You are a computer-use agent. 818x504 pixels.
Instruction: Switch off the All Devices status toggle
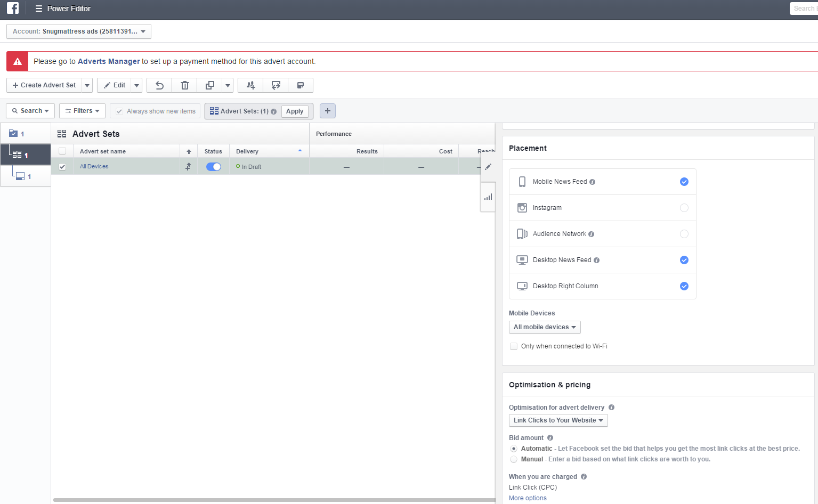tap(214, 167)
